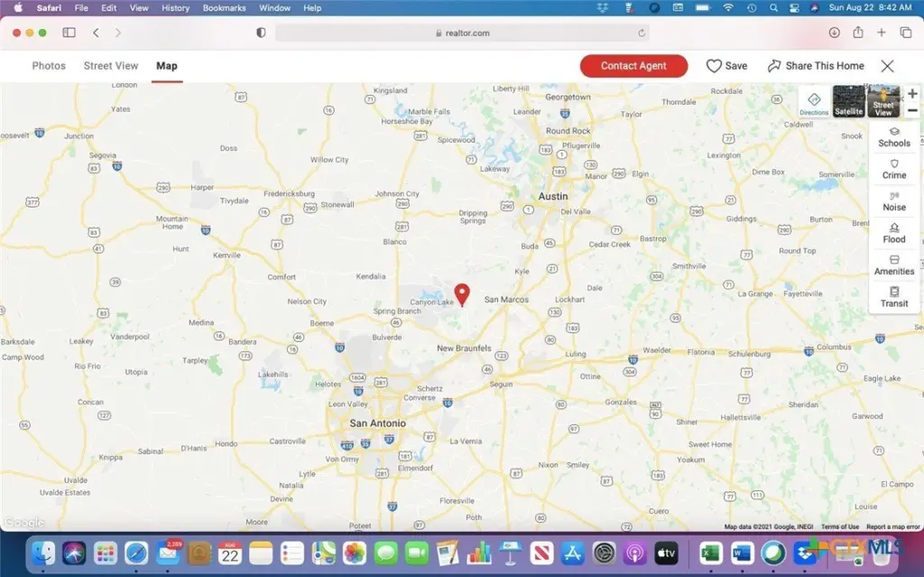Toggle Noise map layer
The image size is (924, 577).
coord(894,201)
